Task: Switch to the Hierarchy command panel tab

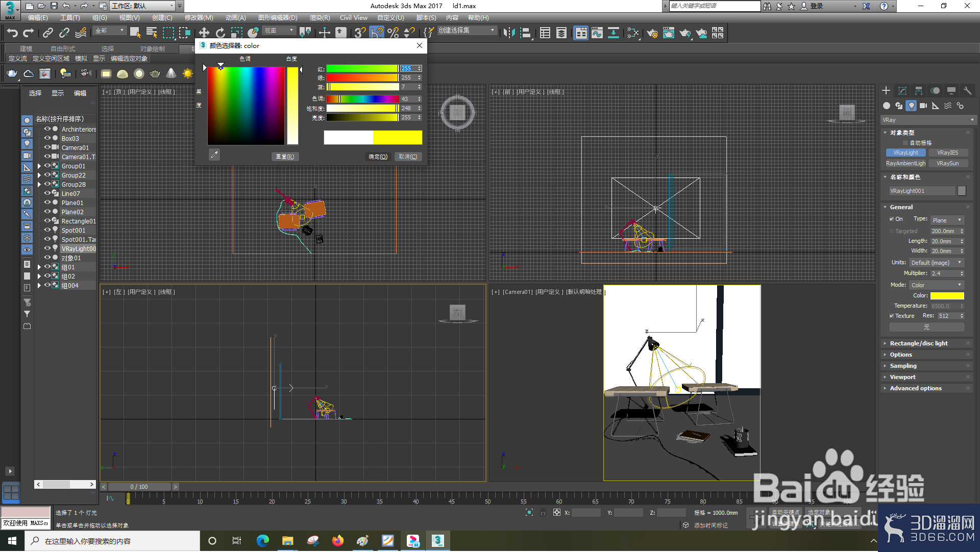Action: (919, 91)
